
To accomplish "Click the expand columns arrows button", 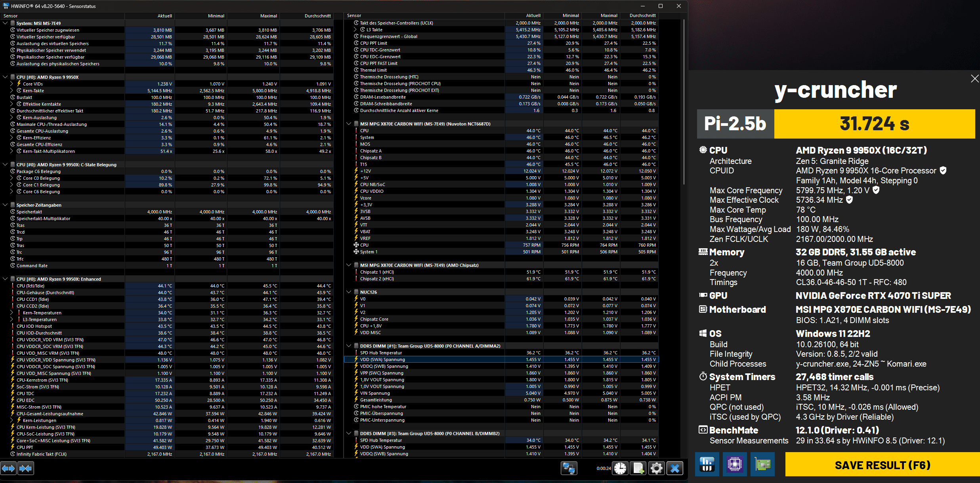I will click(8, 468).
